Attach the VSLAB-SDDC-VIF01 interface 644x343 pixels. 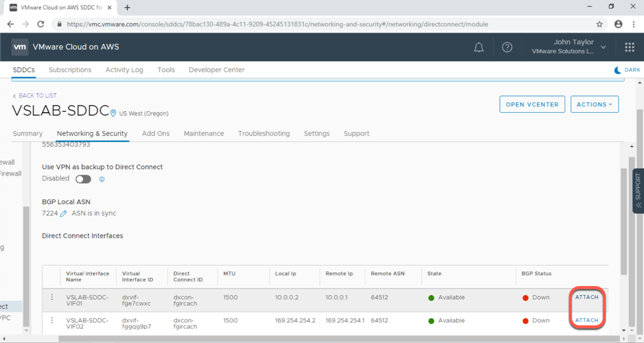coord(586,297)
